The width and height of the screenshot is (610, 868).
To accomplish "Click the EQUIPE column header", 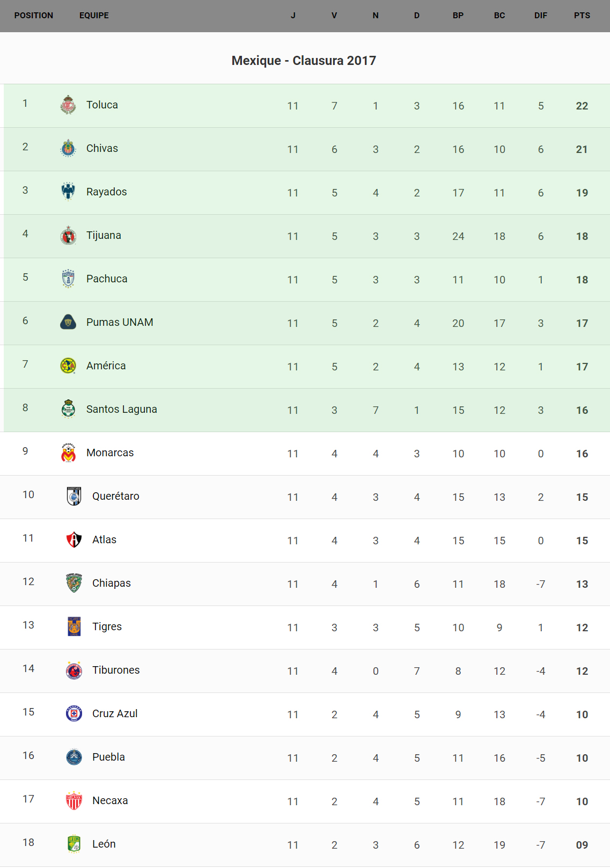I will click(94, 16).
